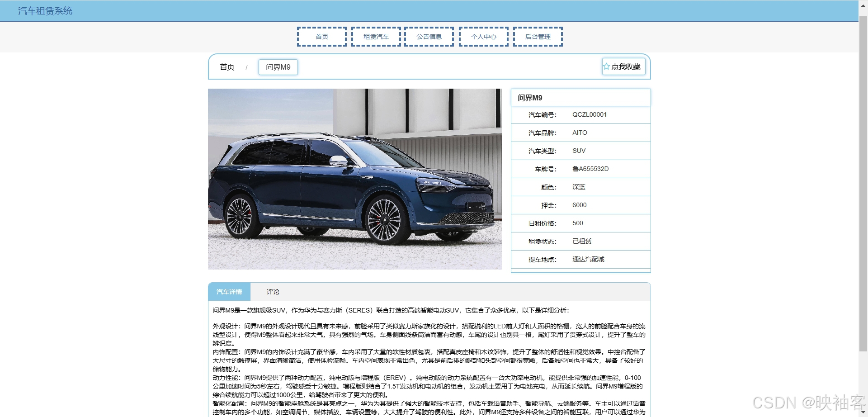Open the 租赁汽车 navigation menu item
The width and height of the screenshot is (868, 417).
coord(376,37)
